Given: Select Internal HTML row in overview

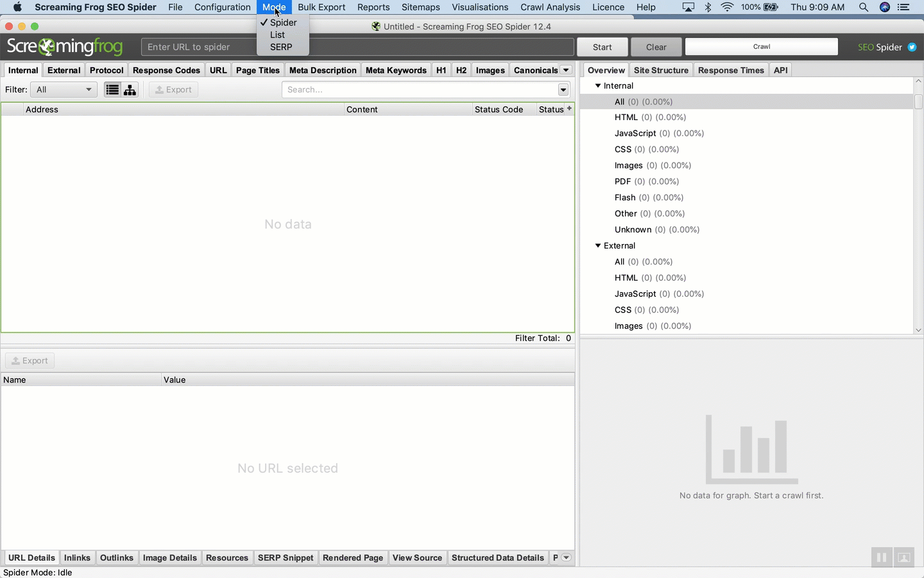Looking at the screenshot, I should [x=746, y=117].
